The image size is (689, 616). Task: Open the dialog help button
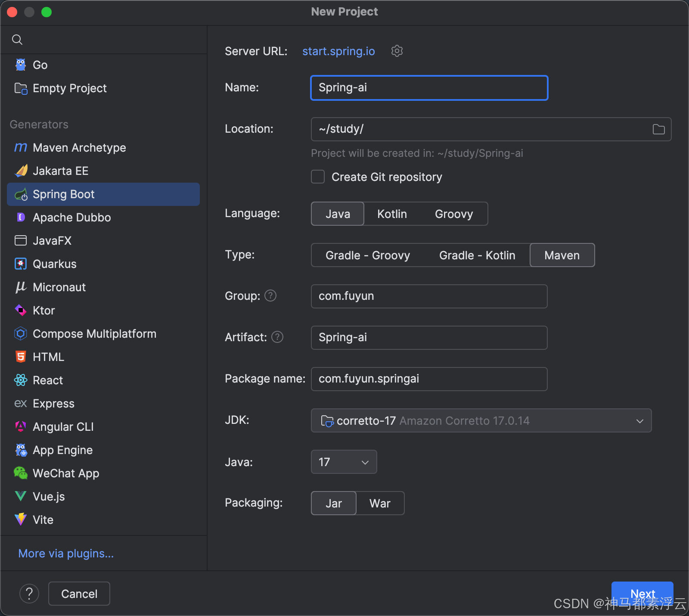point(29,594)
